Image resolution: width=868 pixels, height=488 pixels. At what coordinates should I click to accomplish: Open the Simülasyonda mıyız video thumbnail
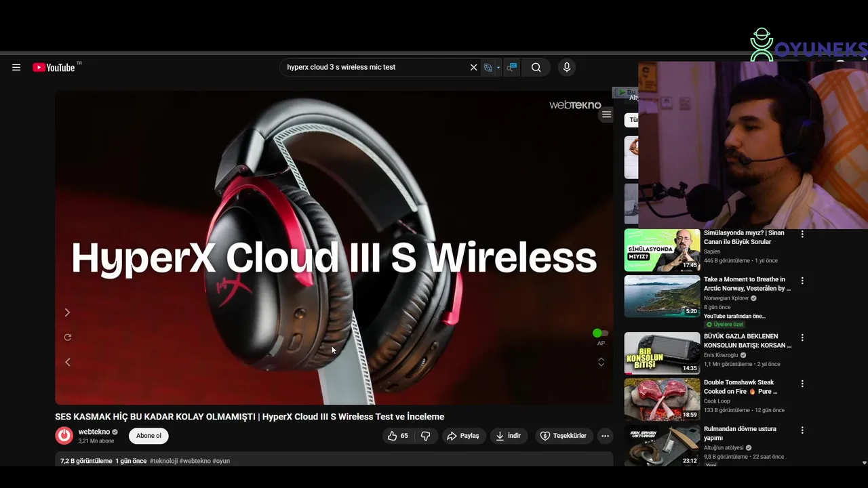pos(662,250)
